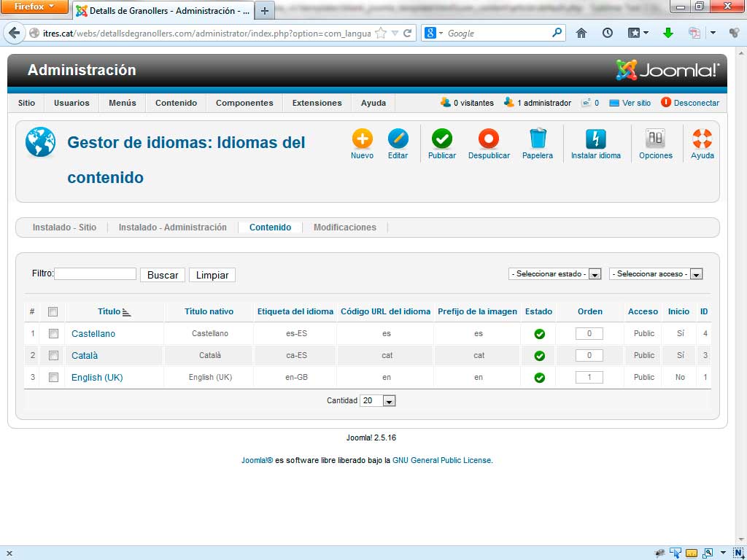Image resolution: width=747 pixels, height=560 pixels.
Task: Open the Cantidad 20 dropdown
Action: [378, 401]
